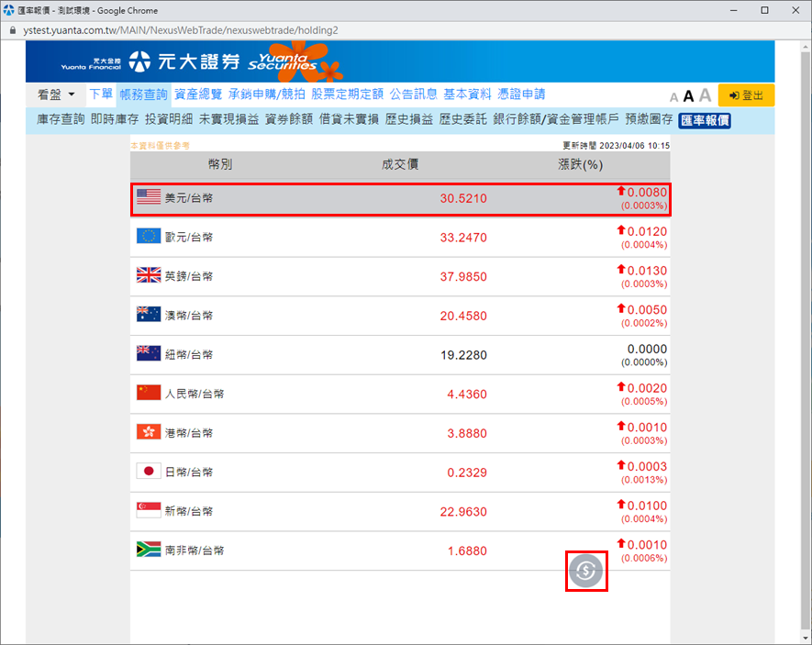This screenshot has height=645, width=812.
Task: Go to 歷史損益 submenu
Action: (x=409, y=119)
